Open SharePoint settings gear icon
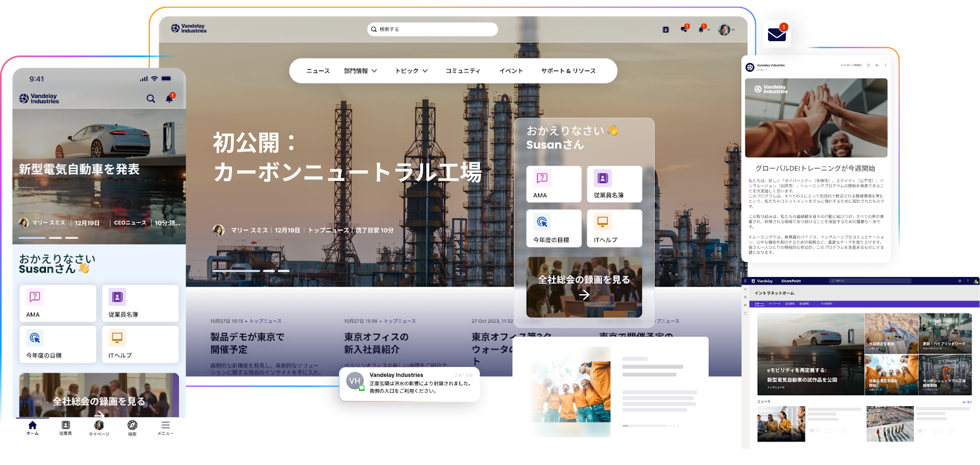Viewport: 980px width, 465px height. [x=960, y=281]
